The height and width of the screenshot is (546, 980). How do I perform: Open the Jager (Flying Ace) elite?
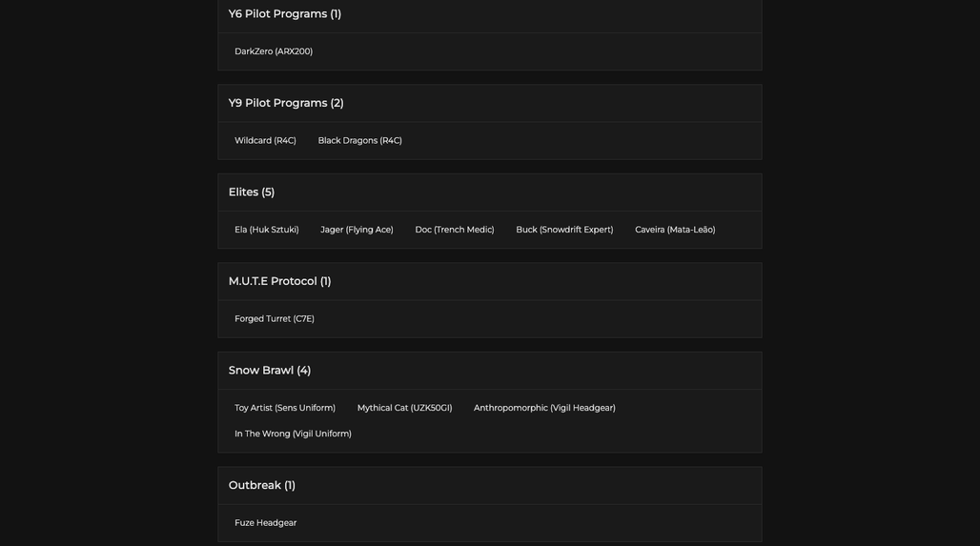(x=357, y=230)
